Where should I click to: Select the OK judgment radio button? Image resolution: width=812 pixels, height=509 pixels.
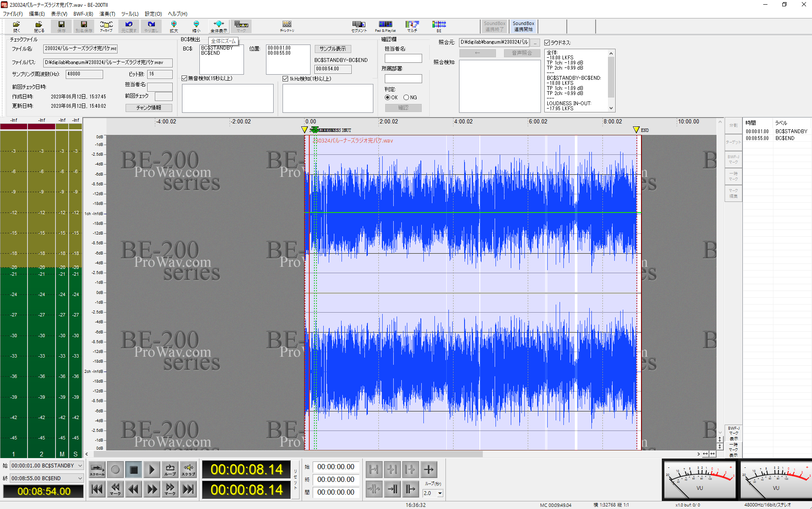point(387,98)
